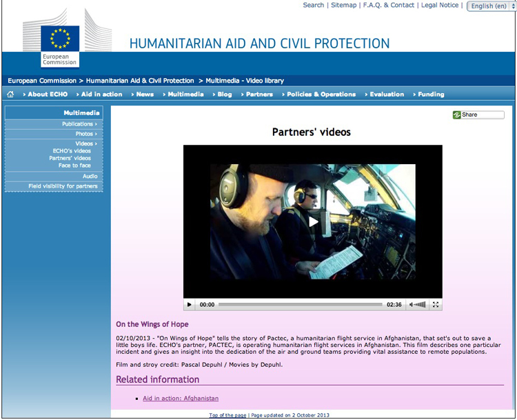Image resolution: width=517 pixels, height=420 pixels.
Task: Expand the Videos sidebar section
Action: click(x=85, y=143)
